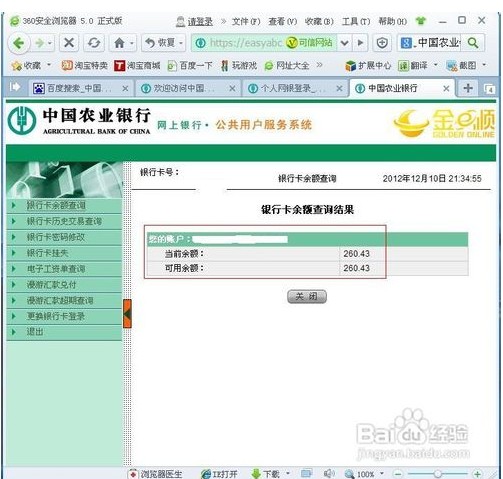Open 淘宝特卖 bookmark
The width and height of the screenshot is (503, 479).
(85, 66)
